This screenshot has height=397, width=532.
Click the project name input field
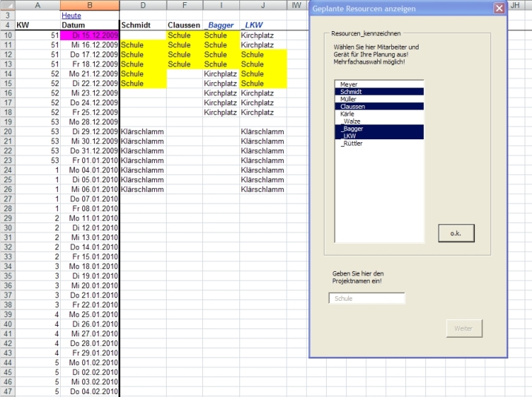367,298
